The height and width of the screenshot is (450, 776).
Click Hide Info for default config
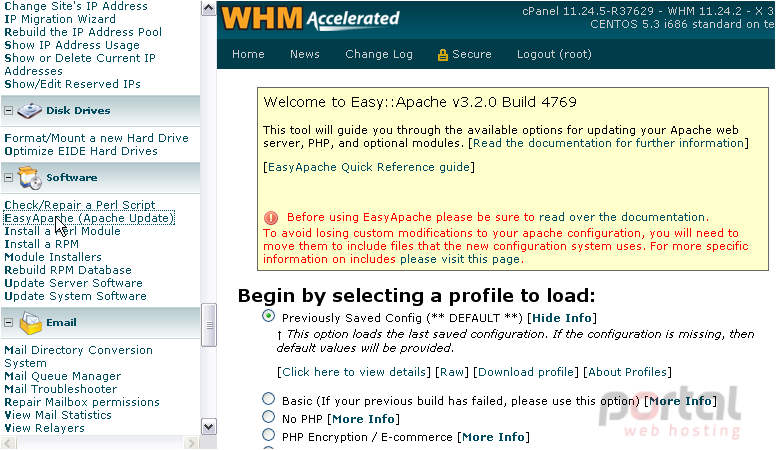pos(562,318)
